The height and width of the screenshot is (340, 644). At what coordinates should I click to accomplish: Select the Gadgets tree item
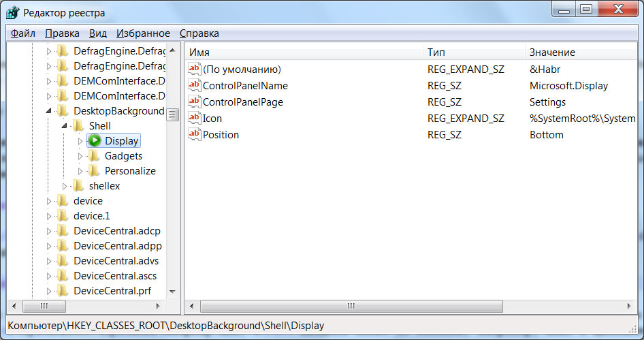(x=123, y=156)
